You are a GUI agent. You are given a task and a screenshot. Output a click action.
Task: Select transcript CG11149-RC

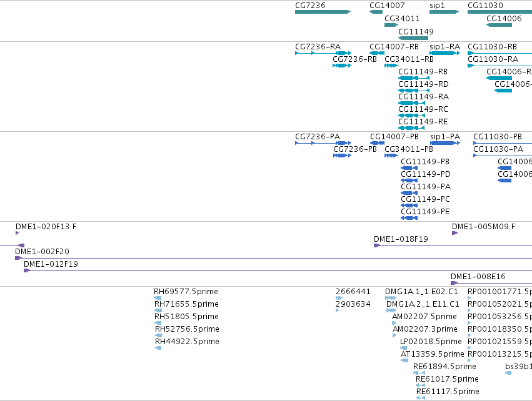411,116
